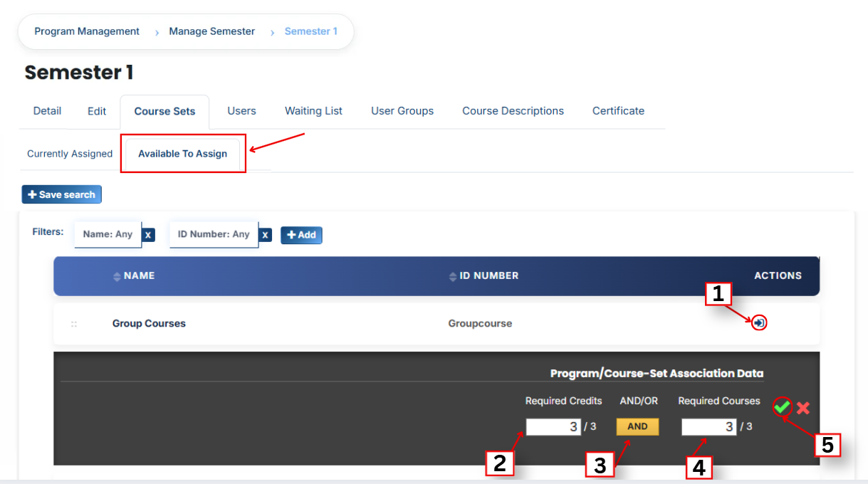Cancel association with the red X icon
The image size is (868, 484).
(803, 408)
